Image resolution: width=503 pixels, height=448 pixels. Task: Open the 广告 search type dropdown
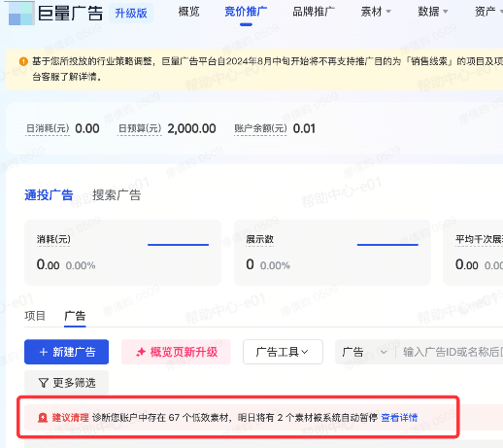pyautogui.click(x=365, y=352)
